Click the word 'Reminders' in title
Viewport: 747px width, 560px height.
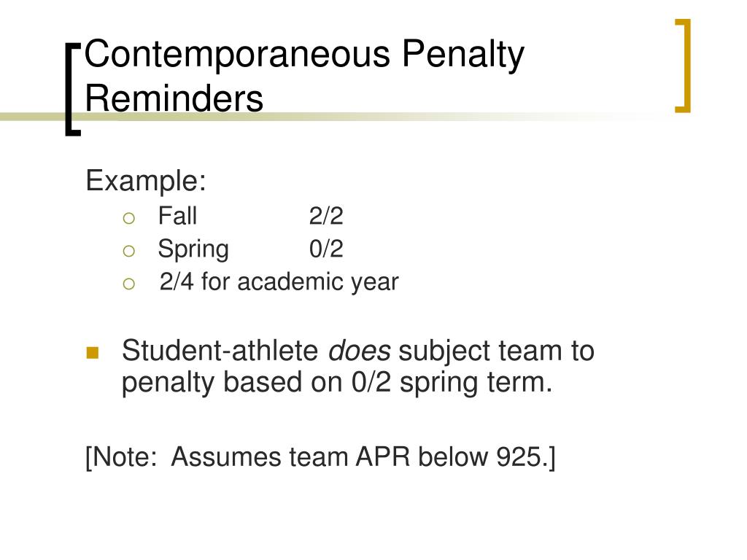[x=174, y=98]
